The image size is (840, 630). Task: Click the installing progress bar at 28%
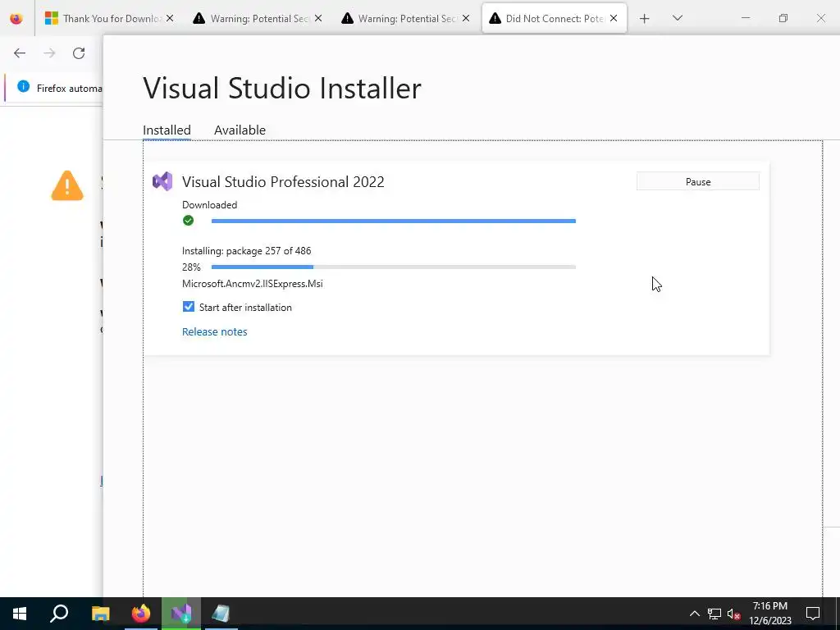[x=393, y=267]
